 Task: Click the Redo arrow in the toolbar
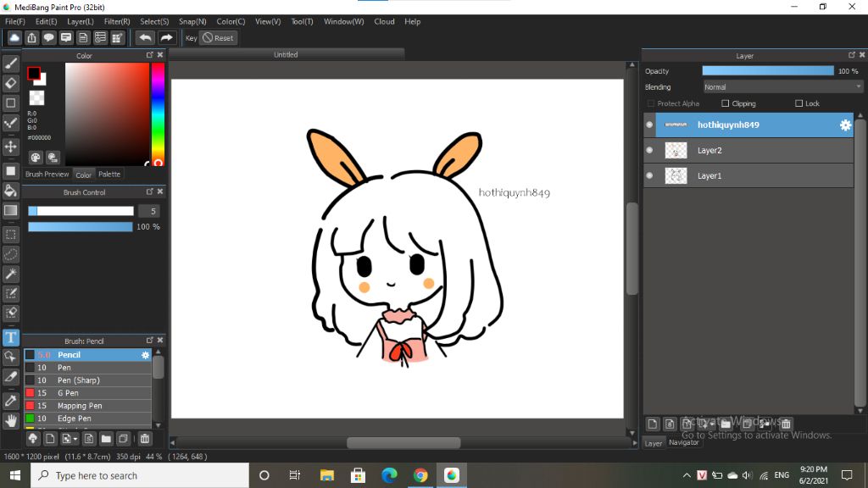[x=166, y=37]
